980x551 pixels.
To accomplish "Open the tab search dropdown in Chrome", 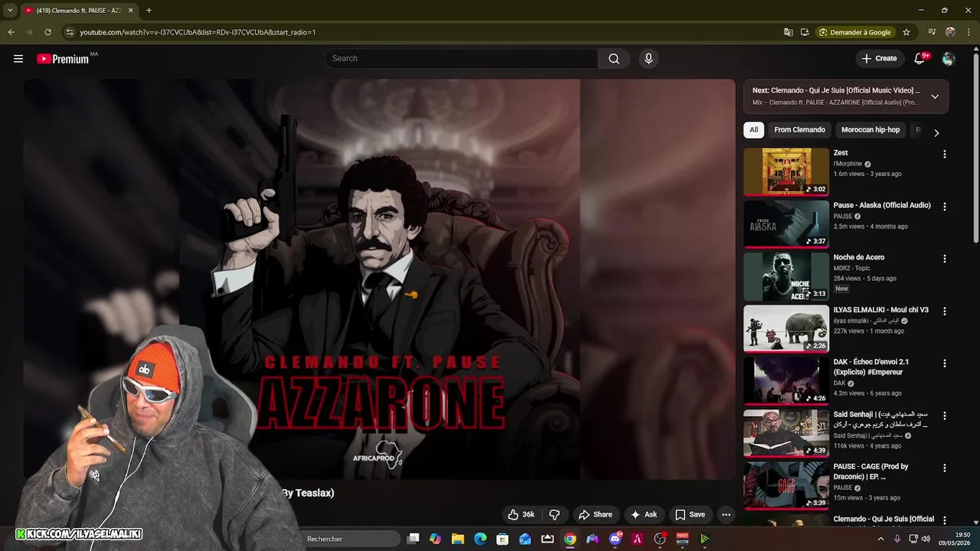I will pos(8,11).
